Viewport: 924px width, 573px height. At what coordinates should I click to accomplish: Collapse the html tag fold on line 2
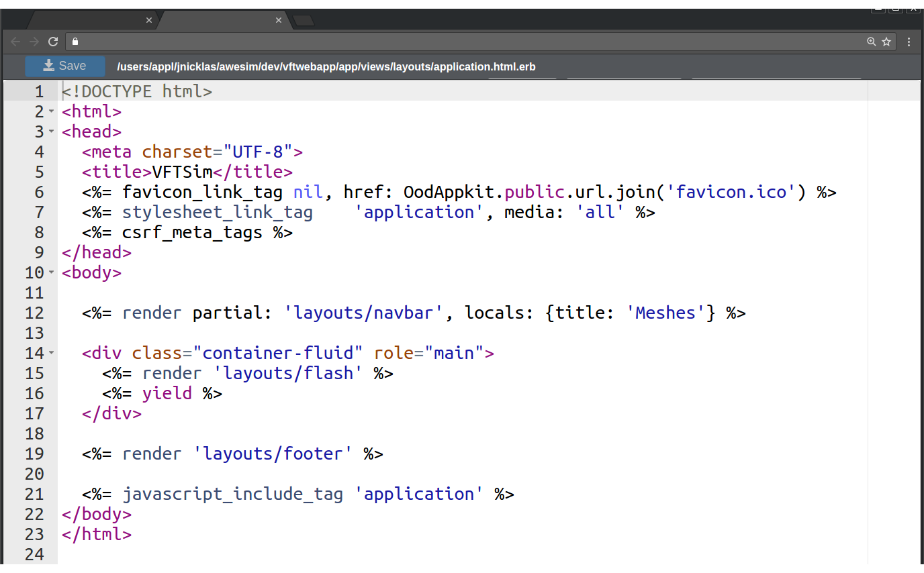(x=52, y=111)
